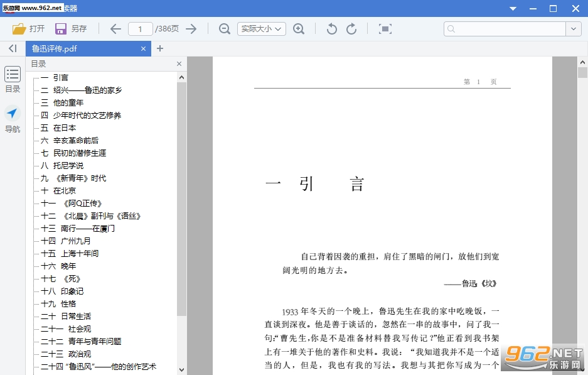Viewport: 588px width, 375px height.
Task: Open 二十二 青年与青年问题
Action: pos(81,342)
